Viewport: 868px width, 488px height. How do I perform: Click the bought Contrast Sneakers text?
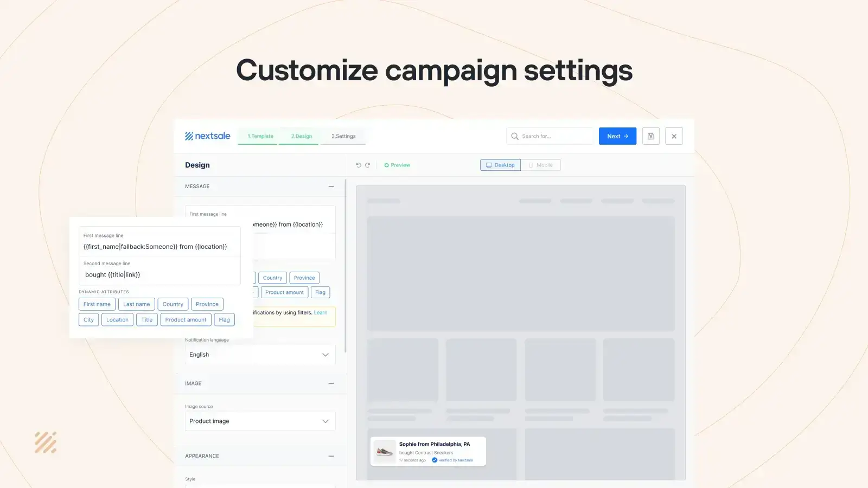tap(426, 453)
